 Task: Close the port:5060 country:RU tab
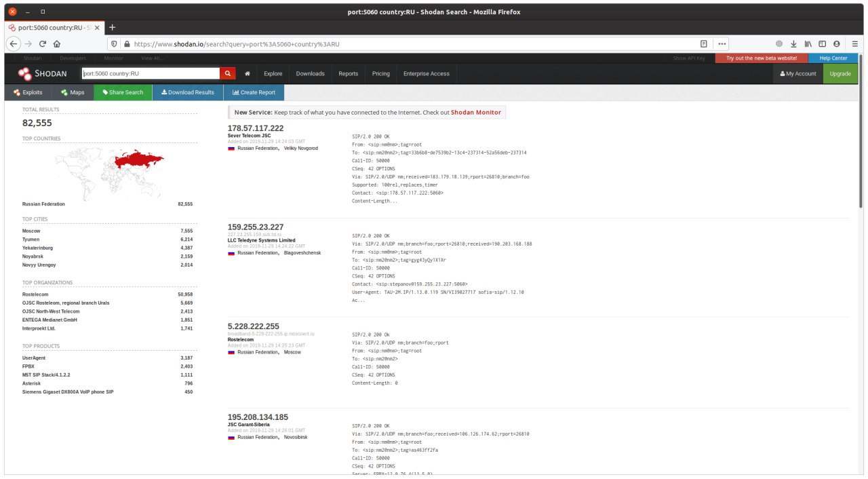[x=97, y=28]
